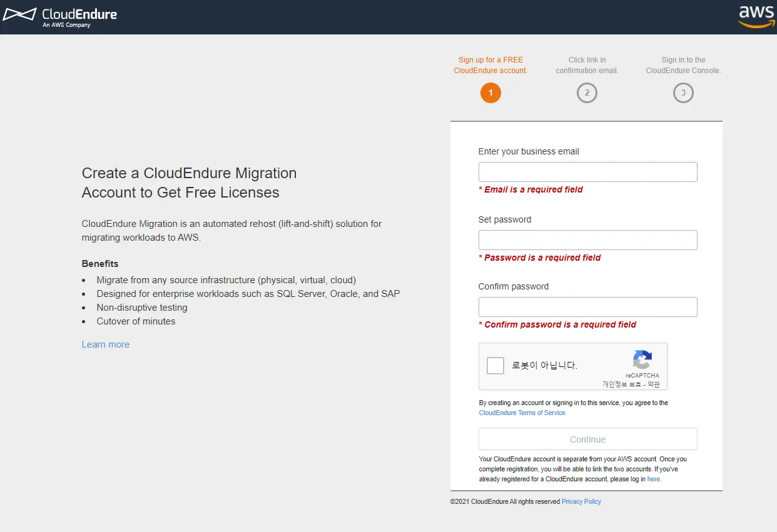Viewport: 777px width, 532px height.
Task: Click the reCAPTCHA logo icon
Action: click(642, 359)
